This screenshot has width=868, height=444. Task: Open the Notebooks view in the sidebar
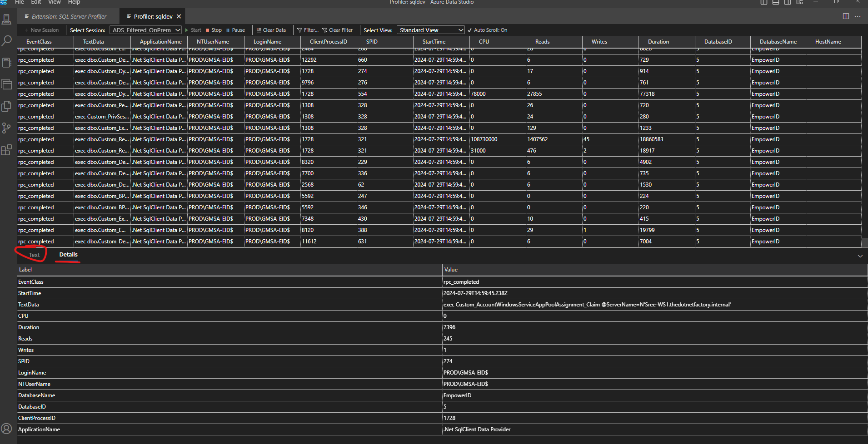pos(6,63)
